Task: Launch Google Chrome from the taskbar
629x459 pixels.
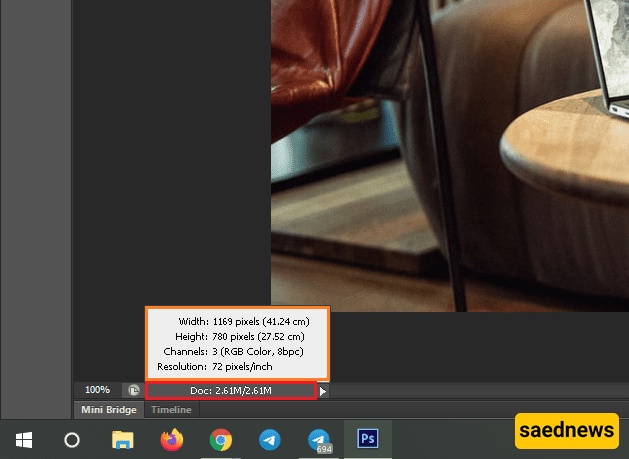Action: tap(221, 439)
